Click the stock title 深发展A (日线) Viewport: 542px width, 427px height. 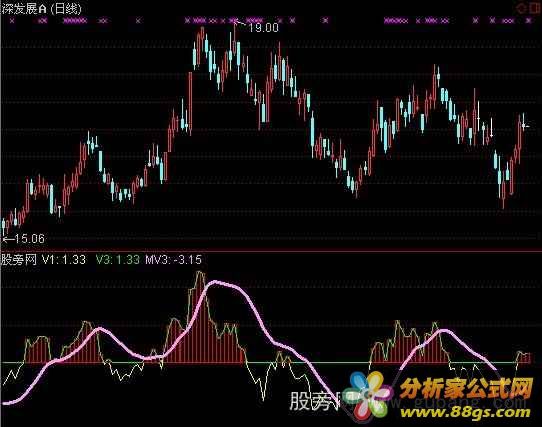pos(41,8)
